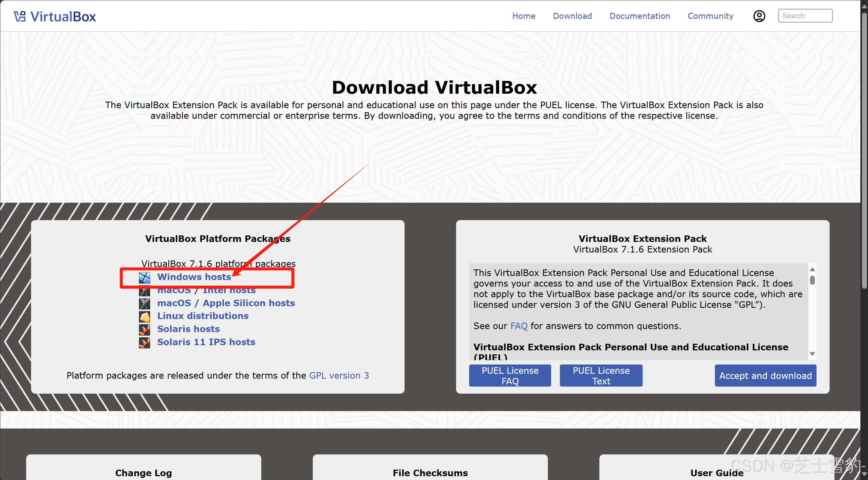Navigate to Home in top bar
The image size is (868, 480).
[x=524, y=16]
